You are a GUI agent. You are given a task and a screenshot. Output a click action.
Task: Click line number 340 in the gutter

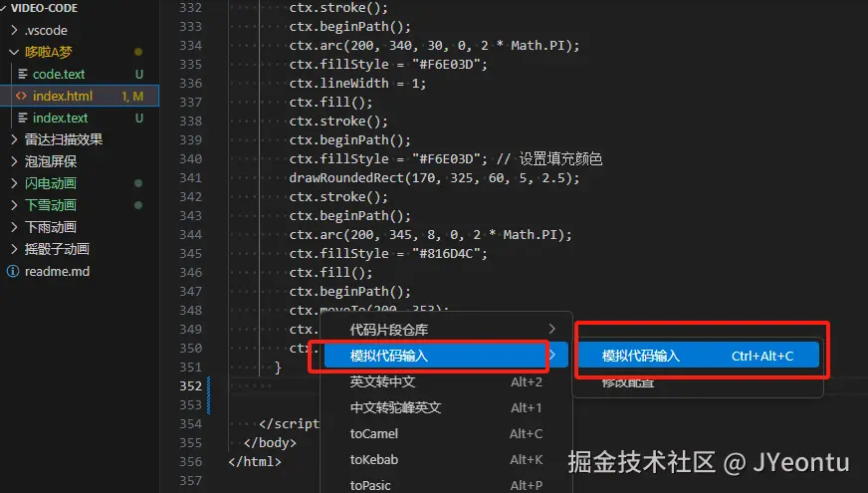coord(190,159)
